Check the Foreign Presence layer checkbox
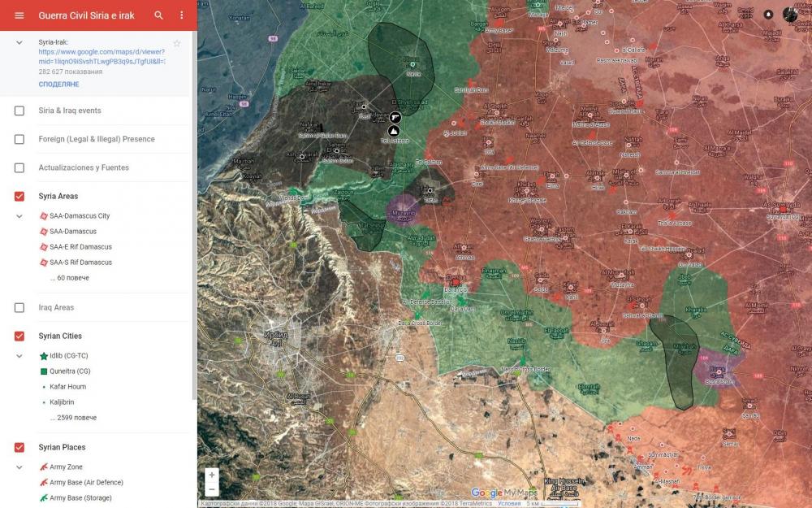Screen dimensions: 812x508 click(x=19, y=139)
